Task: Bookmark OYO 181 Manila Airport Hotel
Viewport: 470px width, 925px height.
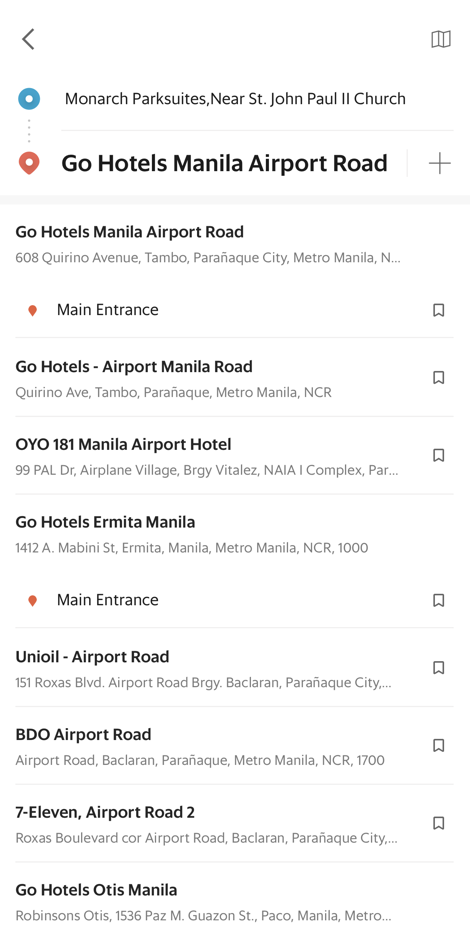Action: coord(438,455)
